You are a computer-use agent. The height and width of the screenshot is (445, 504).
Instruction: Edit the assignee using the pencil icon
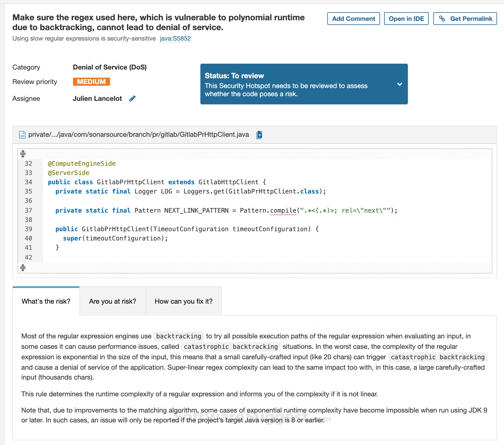point(133,99)
